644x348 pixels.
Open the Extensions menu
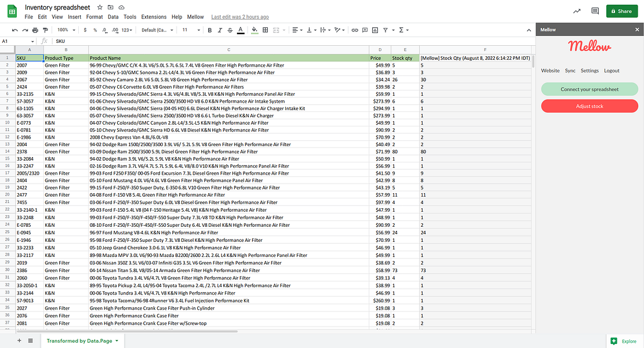tap(154, 17)
